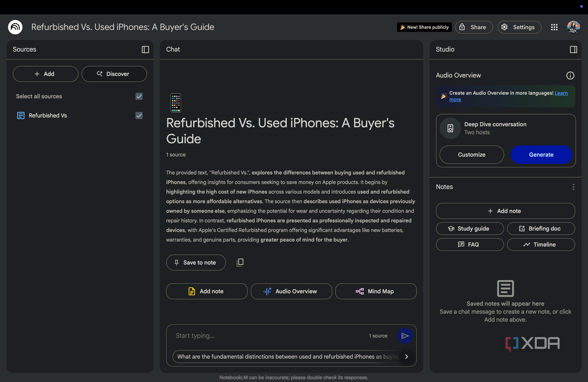Click the 1 source indicator in chat box

pos(378,336)
